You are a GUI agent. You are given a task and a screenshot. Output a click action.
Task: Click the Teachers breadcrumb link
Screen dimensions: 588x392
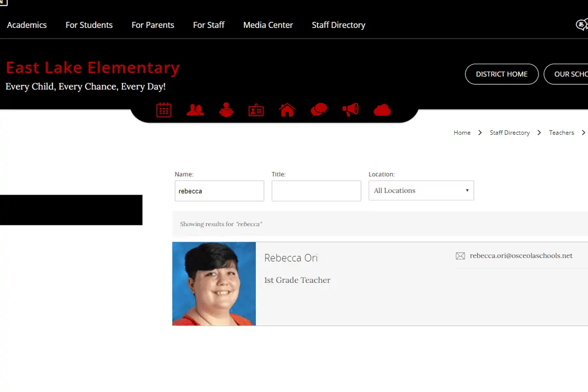click(562, 133)
